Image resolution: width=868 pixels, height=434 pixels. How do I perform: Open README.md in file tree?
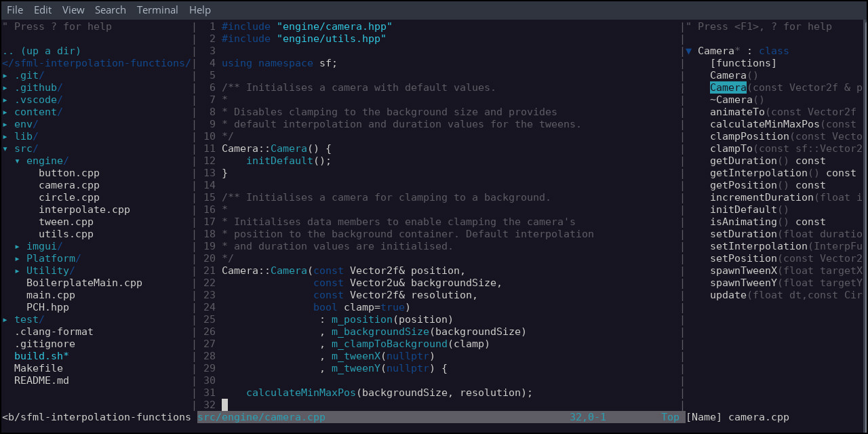click(41, 380)
